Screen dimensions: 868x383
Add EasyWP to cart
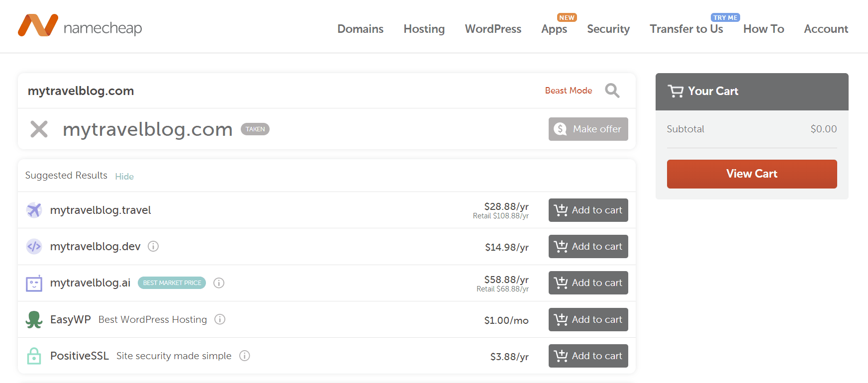pyautogui.click(x=588, y=320)
